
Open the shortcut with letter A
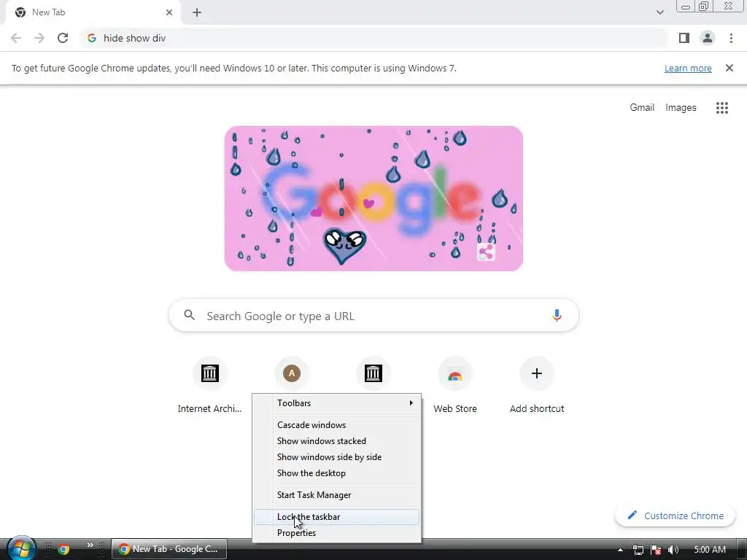click(x=292, y=373)
